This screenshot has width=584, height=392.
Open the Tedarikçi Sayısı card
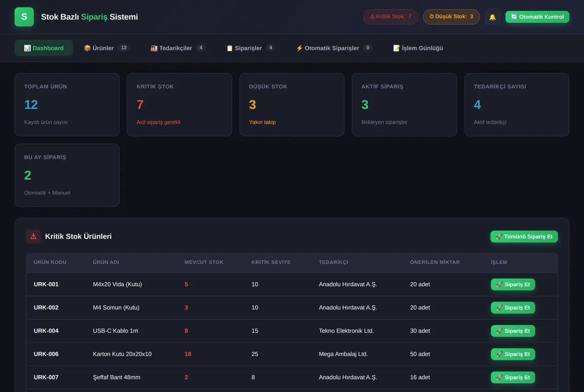click(x=517, y=105)
